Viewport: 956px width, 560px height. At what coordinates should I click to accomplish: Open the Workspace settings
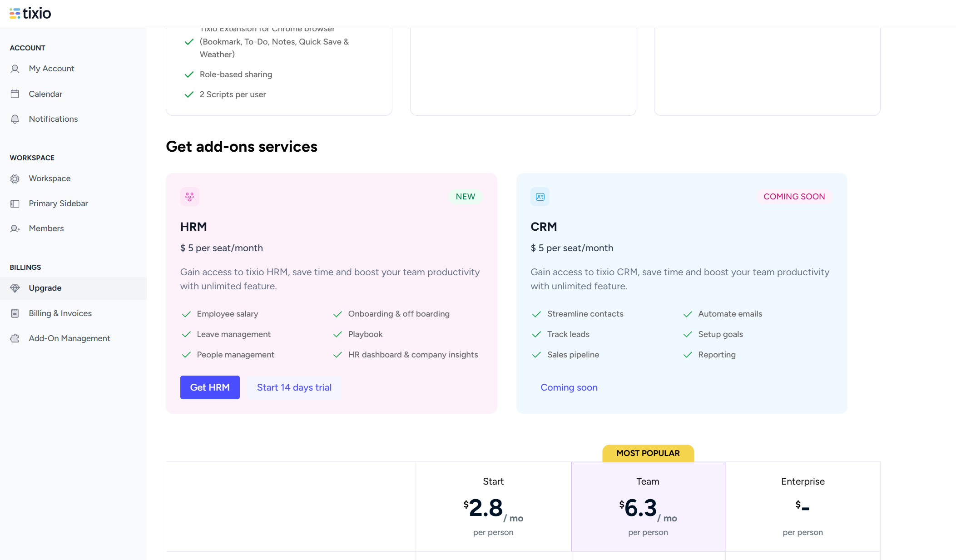pyautogui.click(x=73, y=178)
